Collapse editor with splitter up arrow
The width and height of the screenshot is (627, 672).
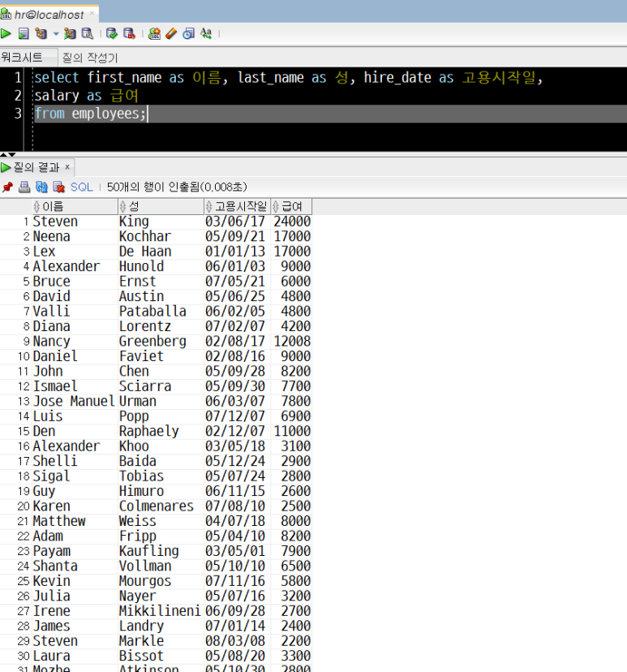click(3, 154)
